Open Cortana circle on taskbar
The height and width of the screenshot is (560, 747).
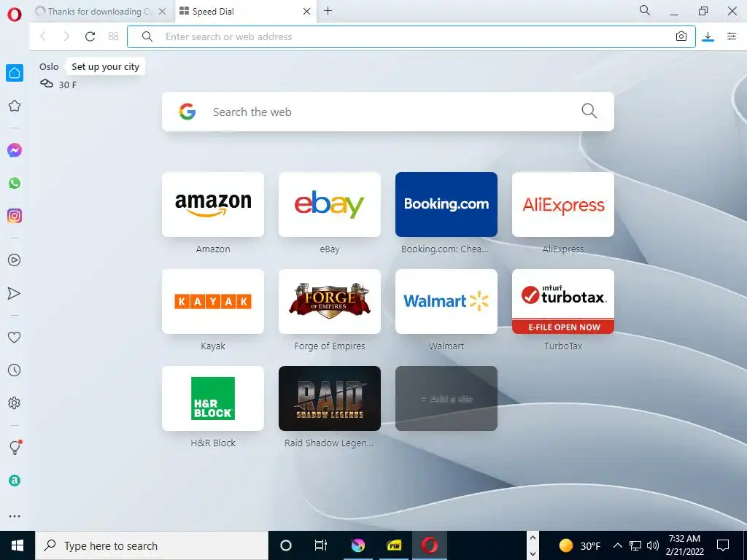coord(286,545)
